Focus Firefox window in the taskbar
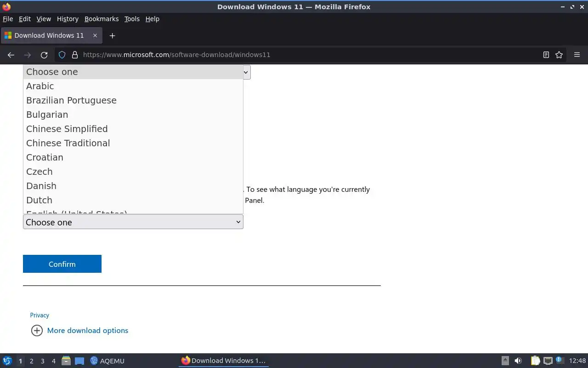Image resolution: width=588 pixels, height=368 pixels. [x=224, y=361]
